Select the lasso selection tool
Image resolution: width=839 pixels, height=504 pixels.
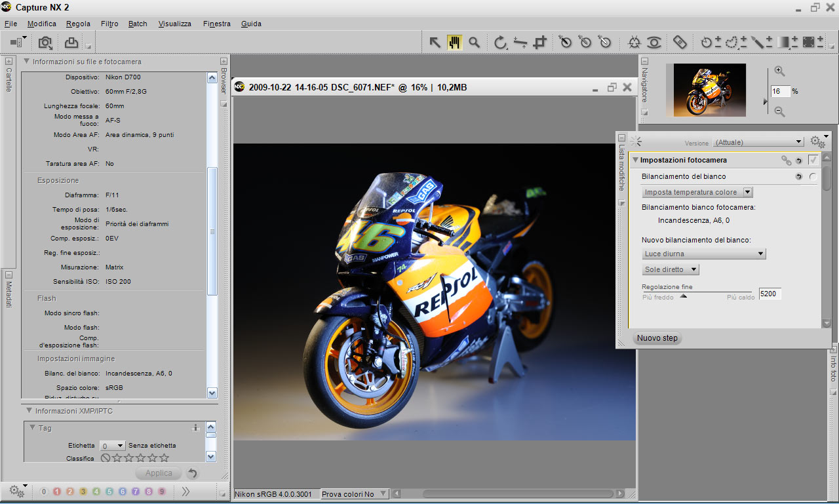(731, 43)
